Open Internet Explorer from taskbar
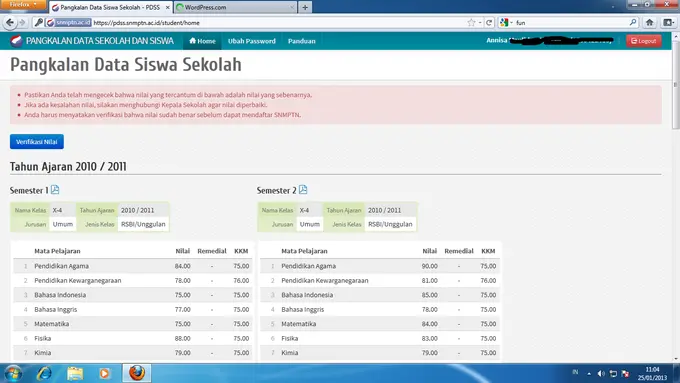This screenshot has height=383, width=680. [x=44, y=373]
